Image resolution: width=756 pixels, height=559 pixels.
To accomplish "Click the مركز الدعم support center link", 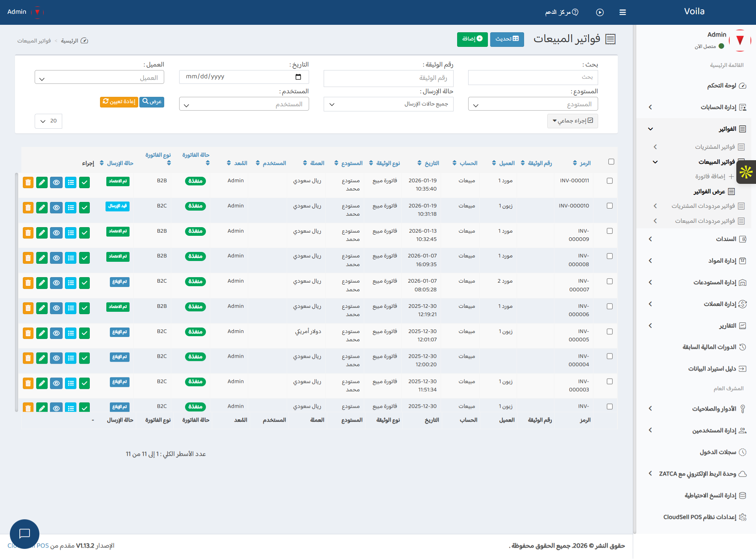I will [x=561, y=12].
